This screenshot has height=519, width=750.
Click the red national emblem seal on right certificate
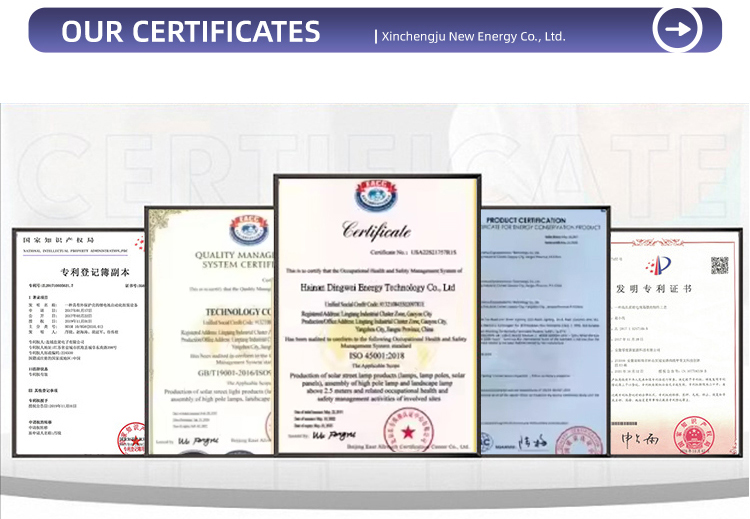click(x=694, y=436)
